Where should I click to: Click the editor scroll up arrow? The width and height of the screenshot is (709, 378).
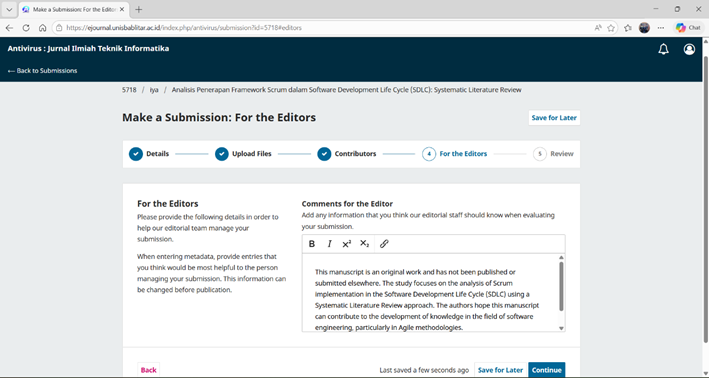561,257
